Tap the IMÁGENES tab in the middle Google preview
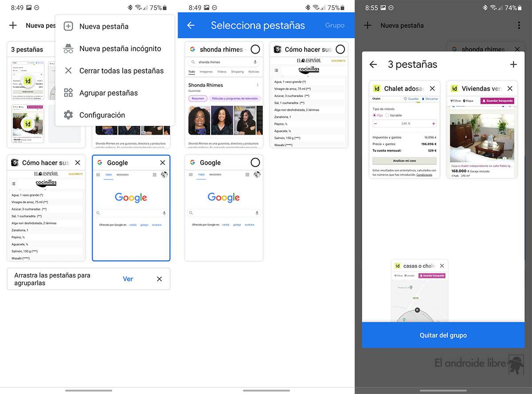The height and width of the screenshot is (394, 532). pyautogui.click(x=215, y=175)
